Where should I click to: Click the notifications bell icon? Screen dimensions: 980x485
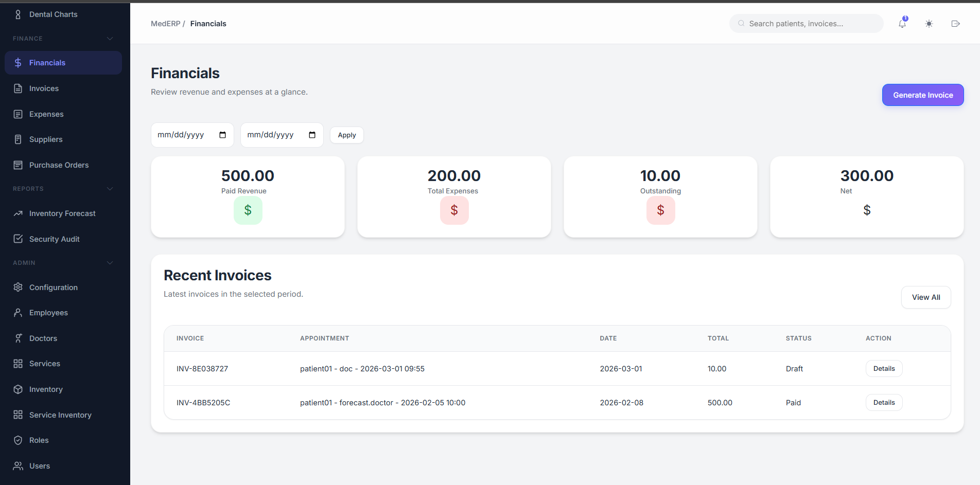[902, 24]
